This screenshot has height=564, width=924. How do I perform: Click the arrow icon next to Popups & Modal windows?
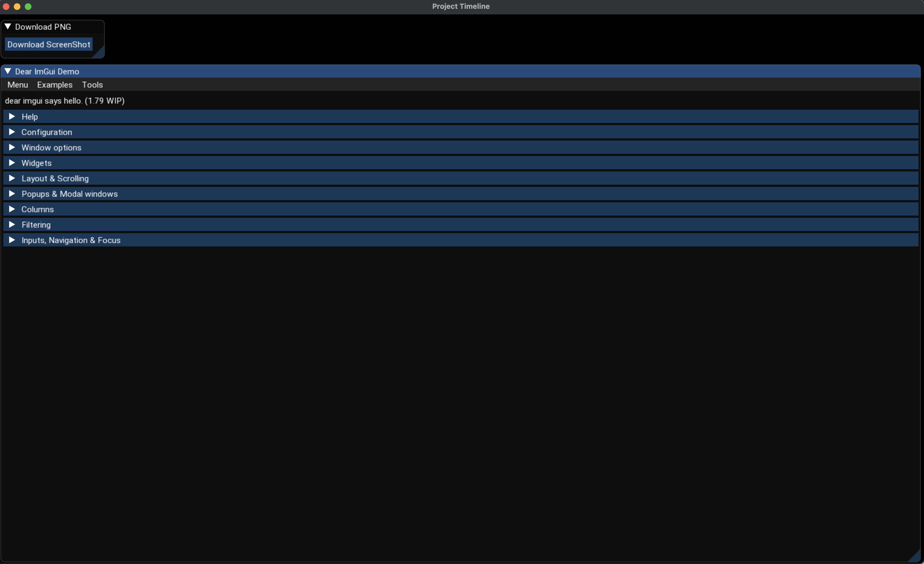pyautogui.click(x=11, y=194)
